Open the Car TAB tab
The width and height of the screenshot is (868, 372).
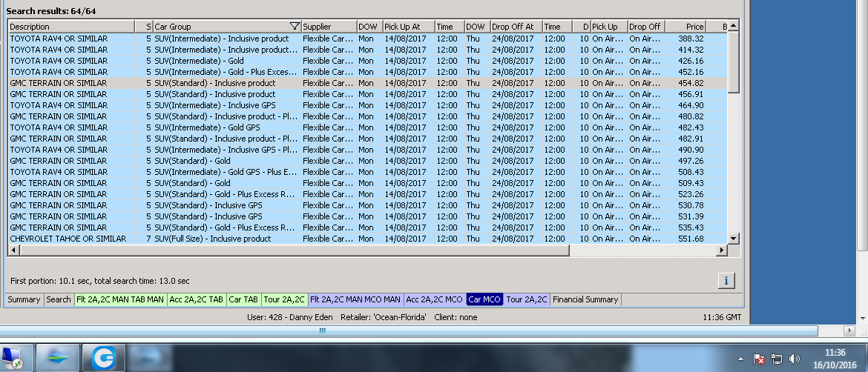243,299
